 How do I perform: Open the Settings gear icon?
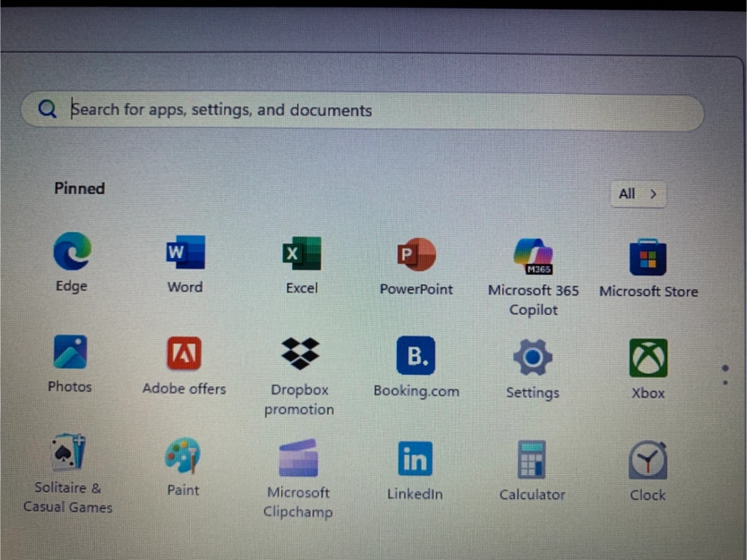(x=532, y=357)
